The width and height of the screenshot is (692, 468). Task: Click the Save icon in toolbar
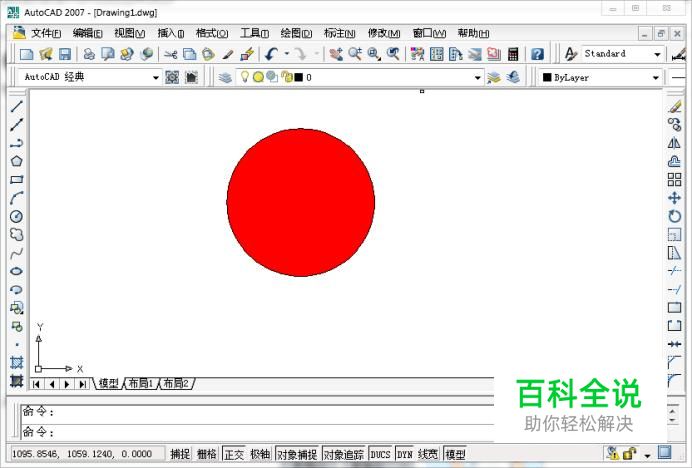coord(65,54)
